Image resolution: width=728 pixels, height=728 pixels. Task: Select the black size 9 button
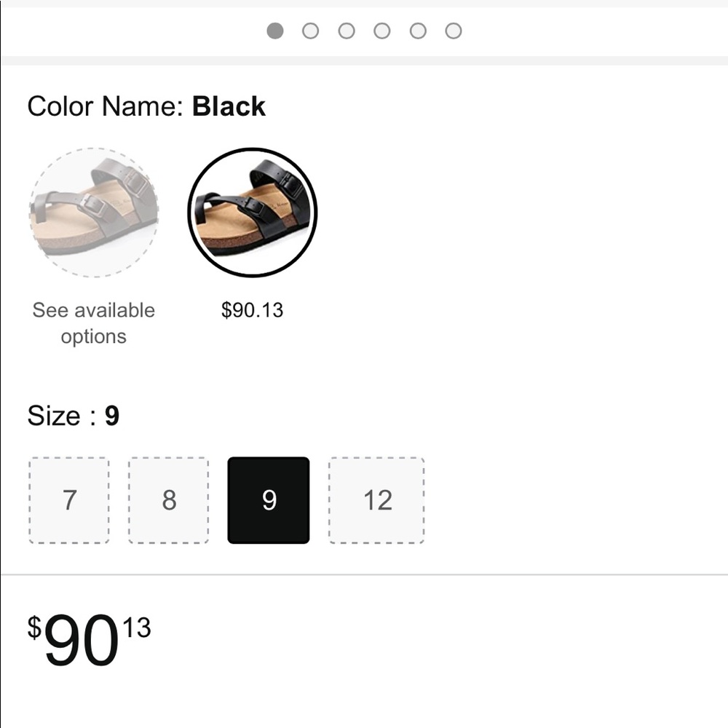click(269, 500)
